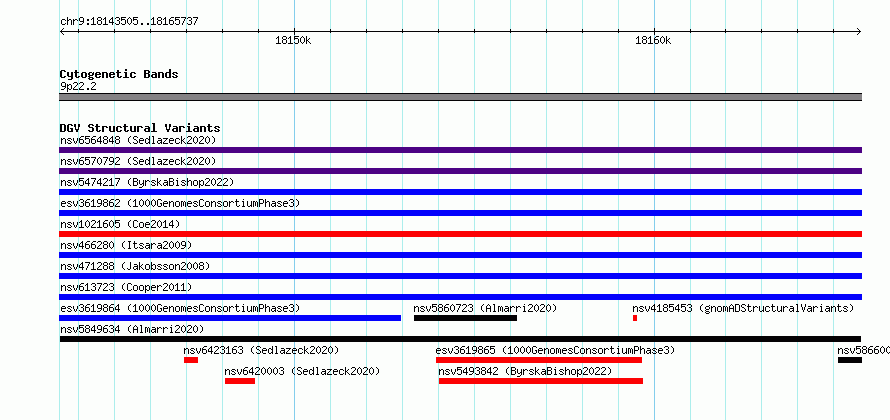Viewport: 890px width, 420px height.
Task: Open nsv613723 (Cooper2011) label
Action: tap(126, 287)
